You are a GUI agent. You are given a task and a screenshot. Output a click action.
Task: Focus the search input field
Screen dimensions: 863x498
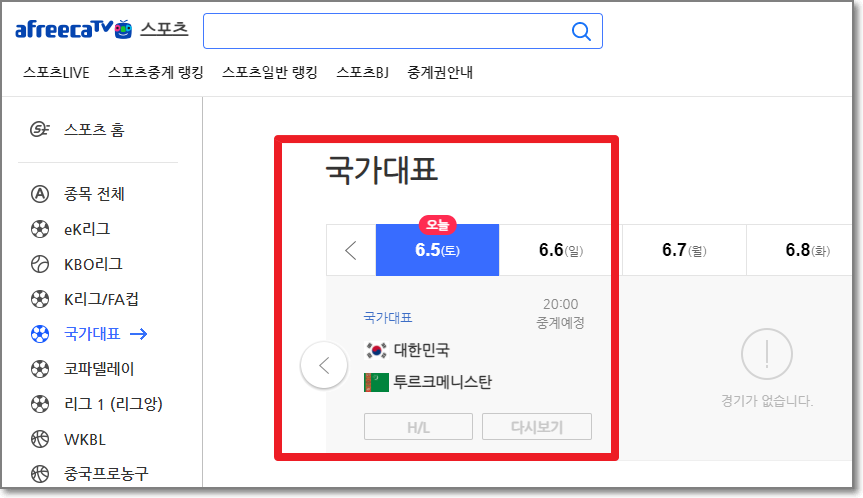point(403,31)
